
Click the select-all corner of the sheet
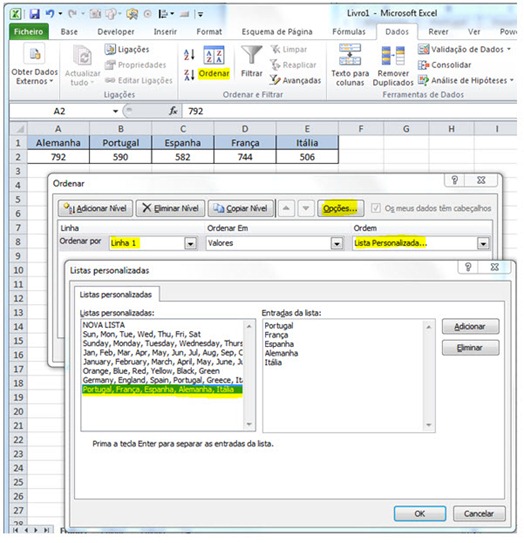[19, 129]
